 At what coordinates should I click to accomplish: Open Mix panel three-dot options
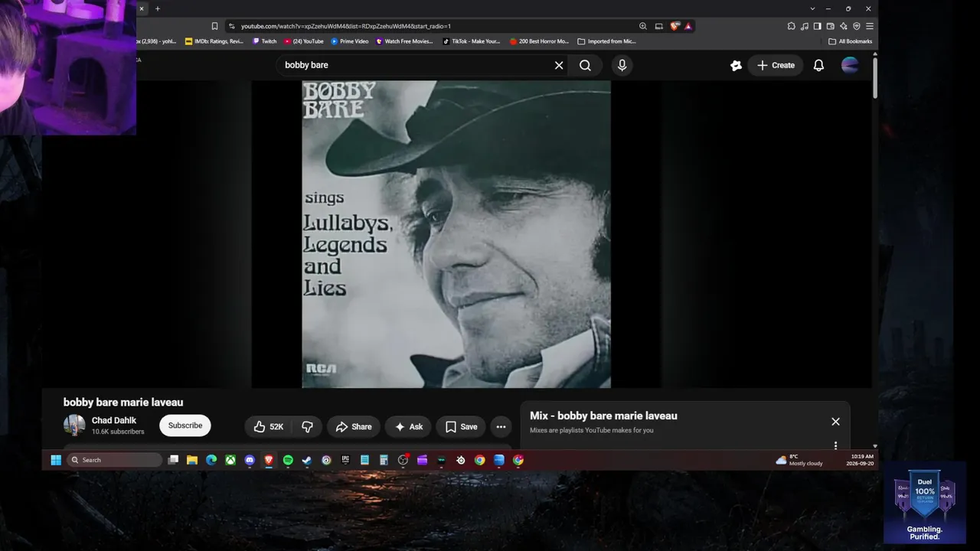coord(835,445)
